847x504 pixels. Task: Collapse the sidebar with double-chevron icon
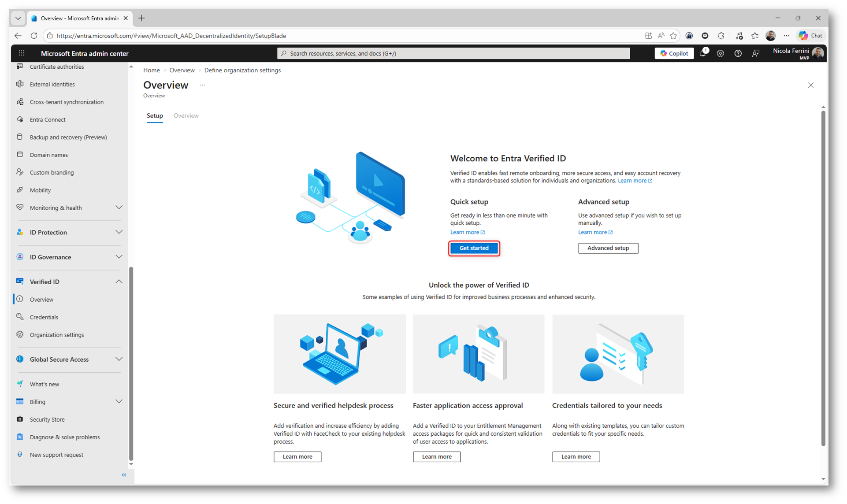click(124, 475)
